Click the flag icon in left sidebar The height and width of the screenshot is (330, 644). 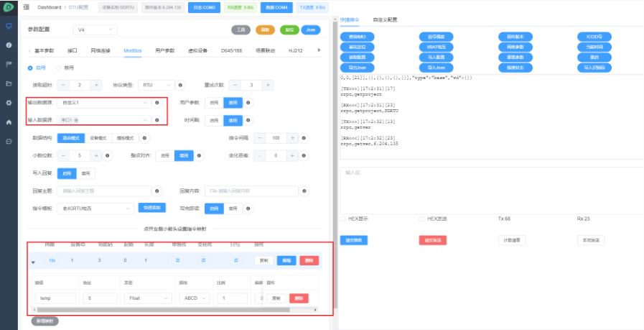pyautogui.click(x=9, y=64)
